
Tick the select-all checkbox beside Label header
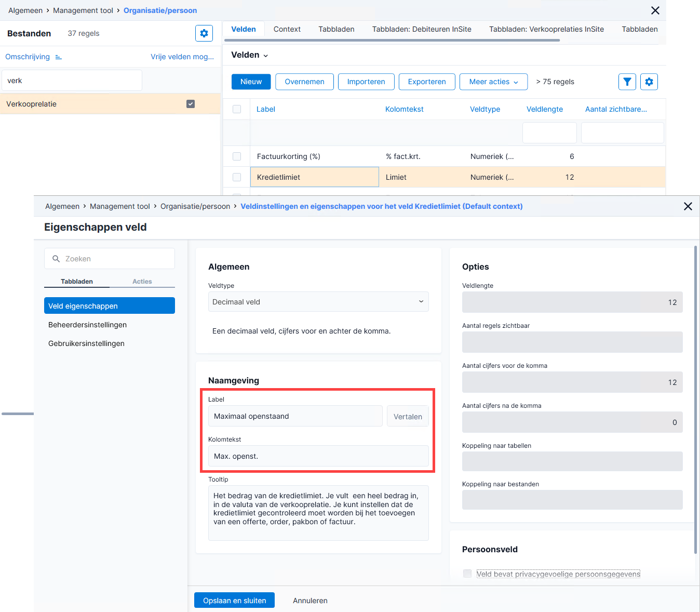(237, 109)
